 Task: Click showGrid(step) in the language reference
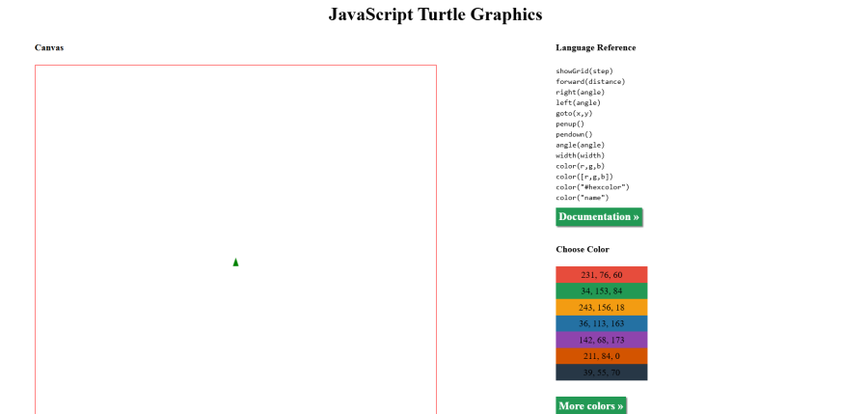583,71
